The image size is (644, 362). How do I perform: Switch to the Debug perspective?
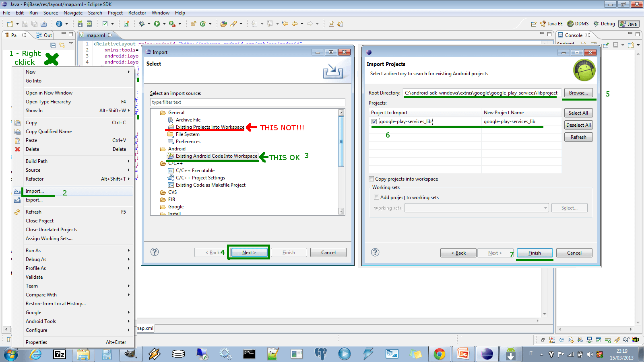pyautogui.click(x=604, y=24)
